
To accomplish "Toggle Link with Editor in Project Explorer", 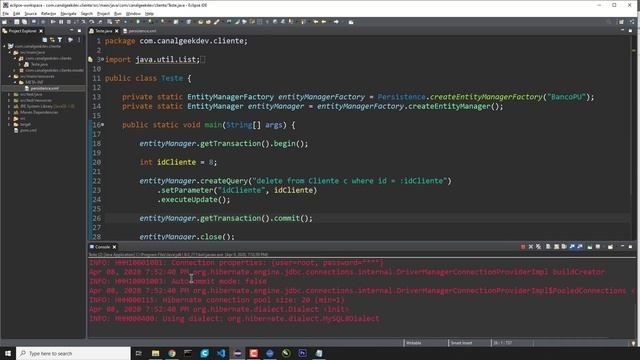I will [x=52, y=40].
